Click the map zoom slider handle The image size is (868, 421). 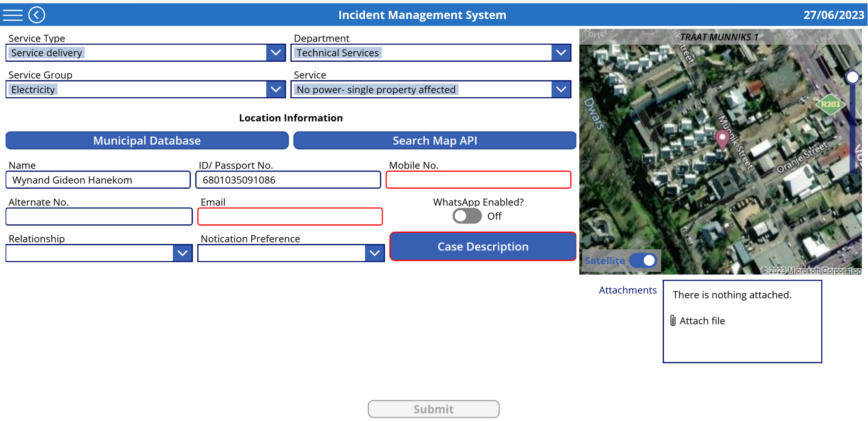852,77
